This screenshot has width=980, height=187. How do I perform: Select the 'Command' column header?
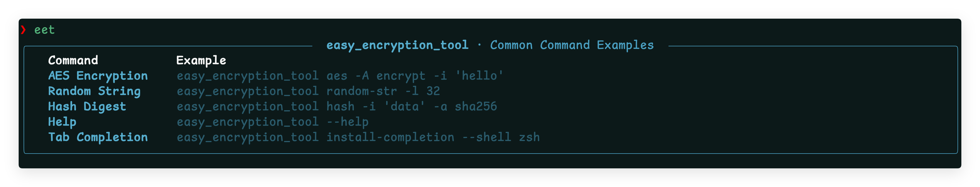point(73,60)
